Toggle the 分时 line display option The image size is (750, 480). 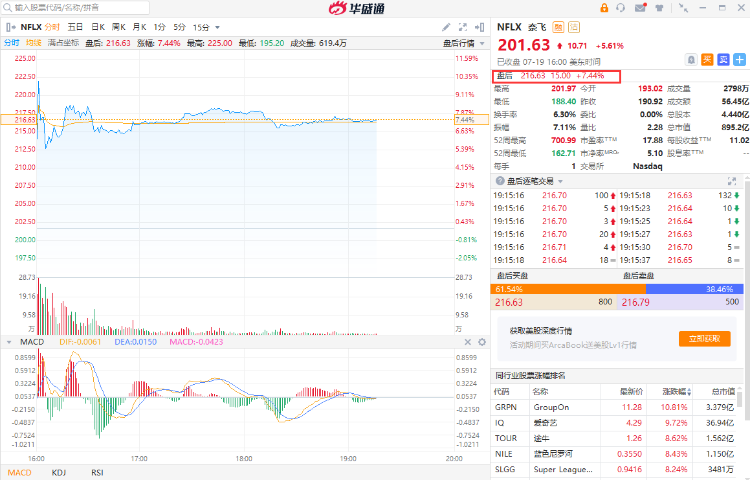(11, 43)
